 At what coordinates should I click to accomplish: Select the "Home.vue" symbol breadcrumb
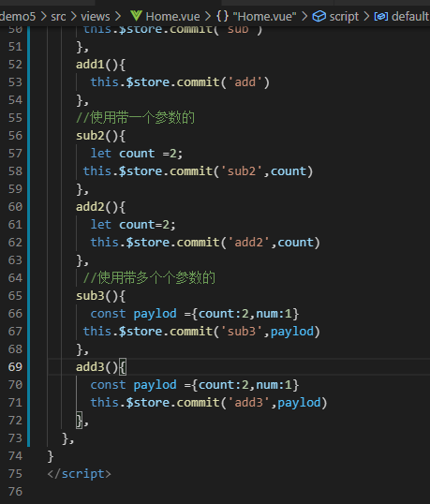point(264,16)
